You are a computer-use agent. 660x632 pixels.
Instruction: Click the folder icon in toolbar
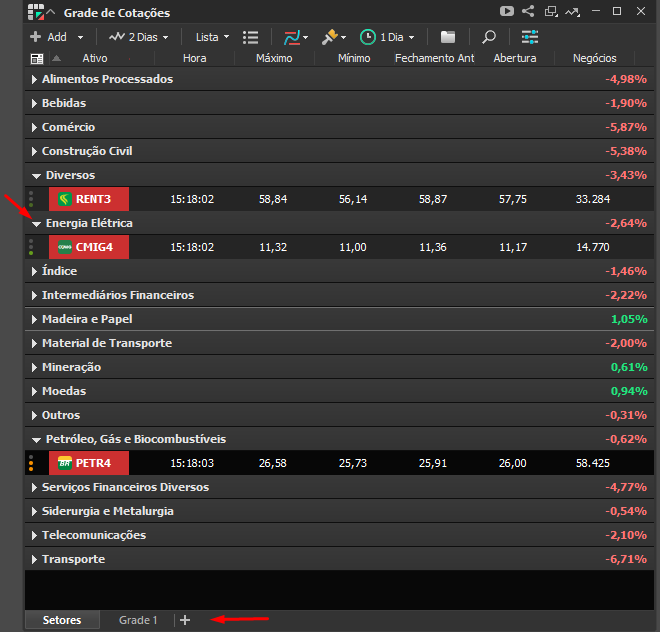coord(448,37)
